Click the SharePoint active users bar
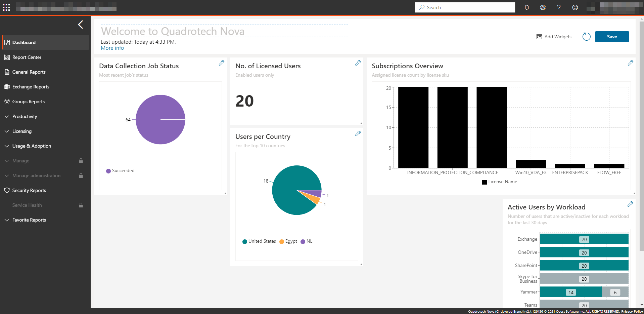Screen dimensions: 644x314 tap(584, 266)
